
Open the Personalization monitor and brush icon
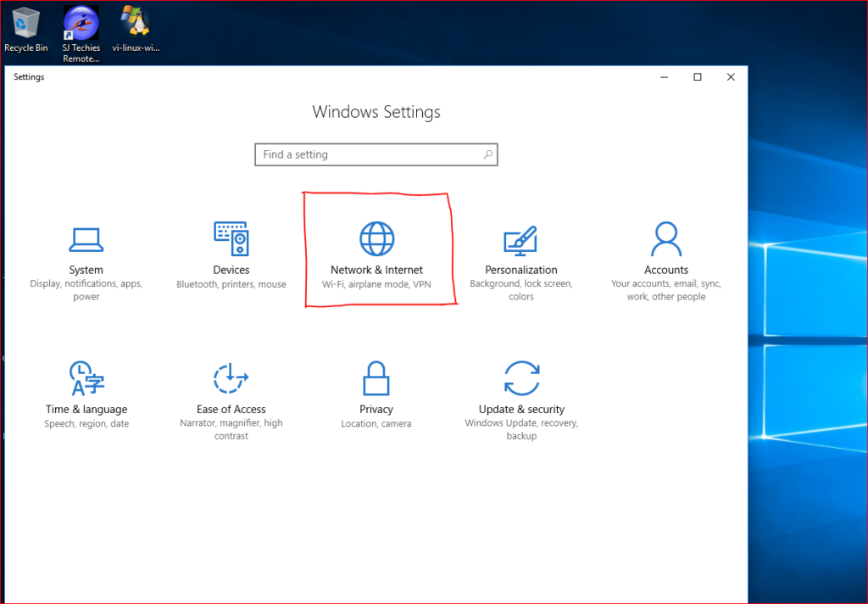pyautogui.click(x=520, y=241)
